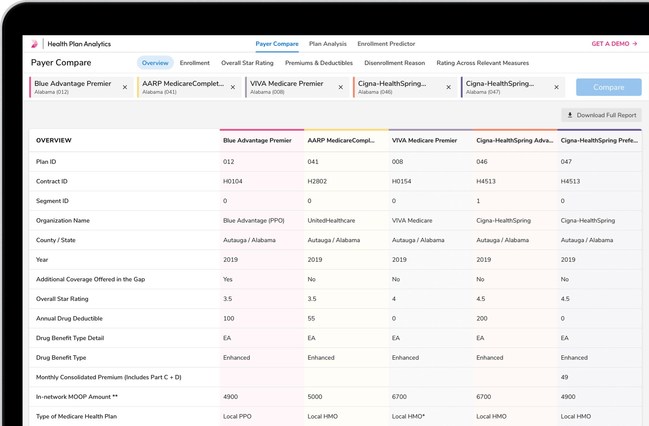Viewport: 649px width, 426px height.
Task: Click Type of Medicare Health Plan label
Action: (x=76, y=416)
